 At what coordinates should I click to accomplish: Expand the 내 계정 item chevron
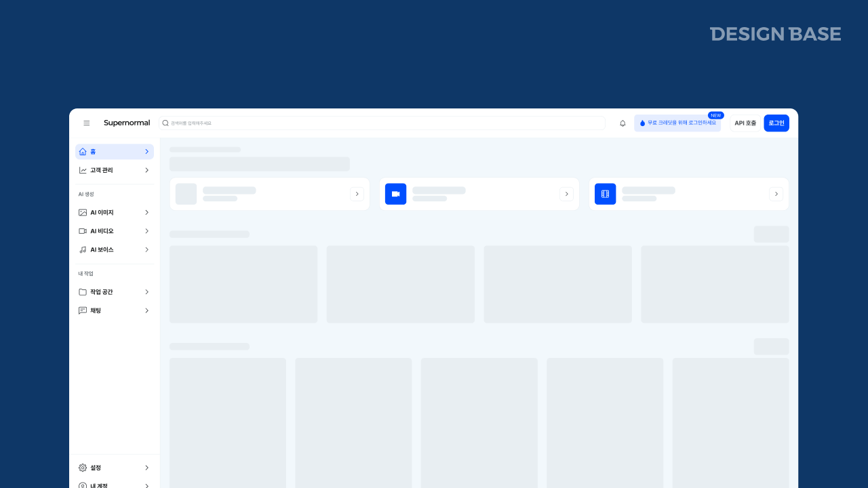[146, 485]
